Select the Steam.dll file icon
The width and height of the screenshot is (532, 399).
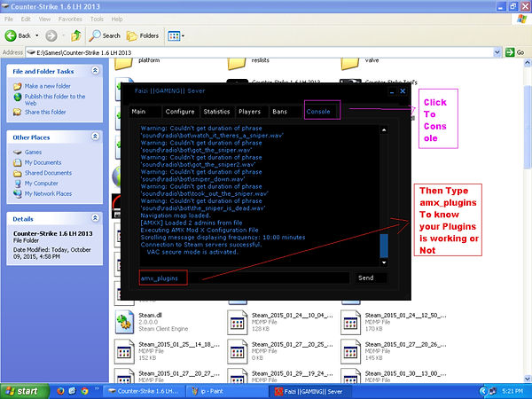pyautogui.click(x=124, y=323)
